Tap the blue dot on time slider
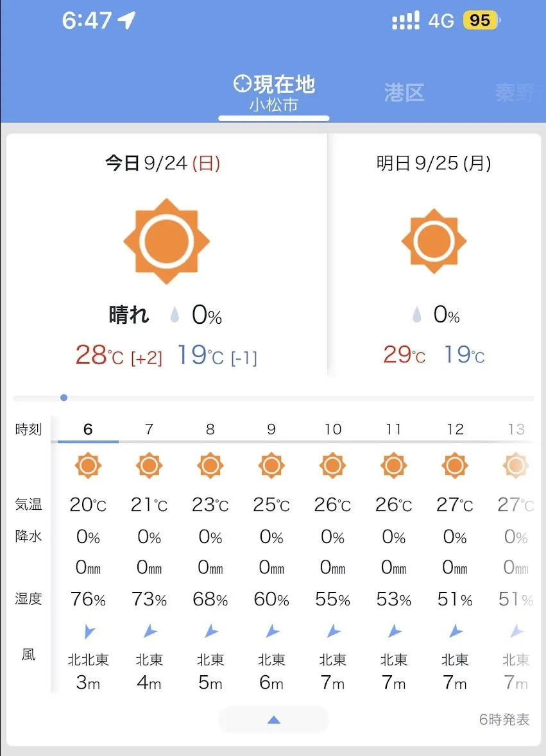 (x=64, y=398)
